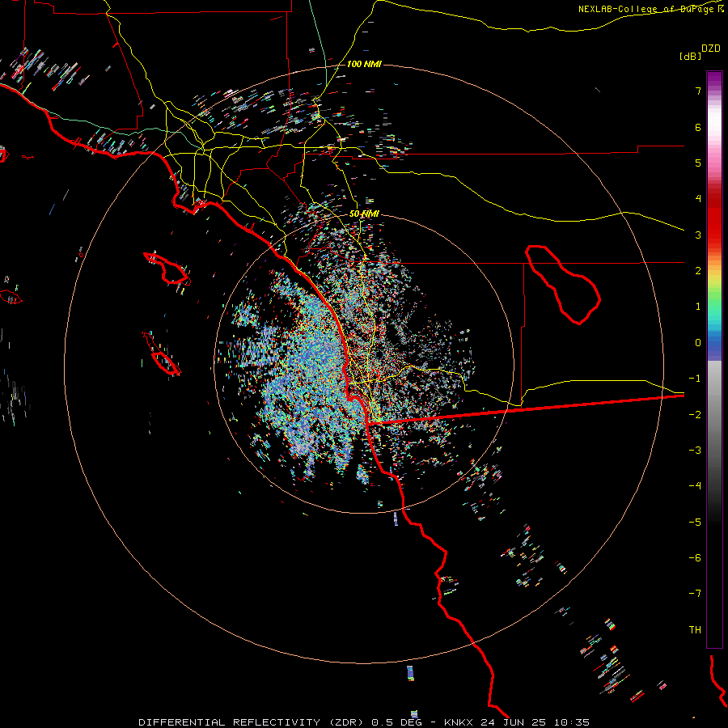Click the purple top segment of color bar
The image size is (728, 728).
714,79
